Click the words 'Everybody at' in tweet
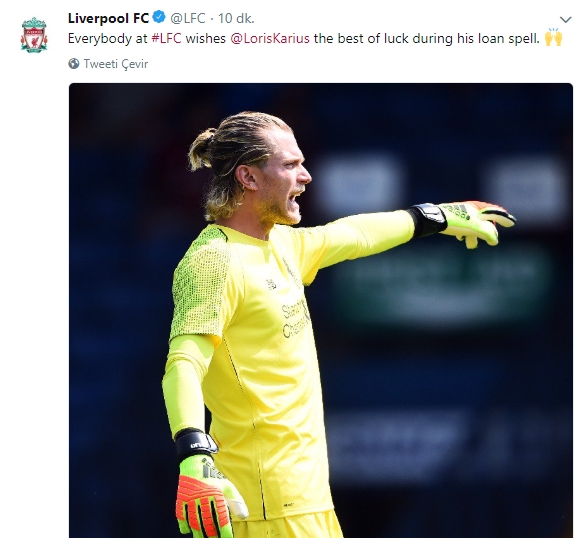The width and height of the screenshot is (579, 538). (108, 38)
